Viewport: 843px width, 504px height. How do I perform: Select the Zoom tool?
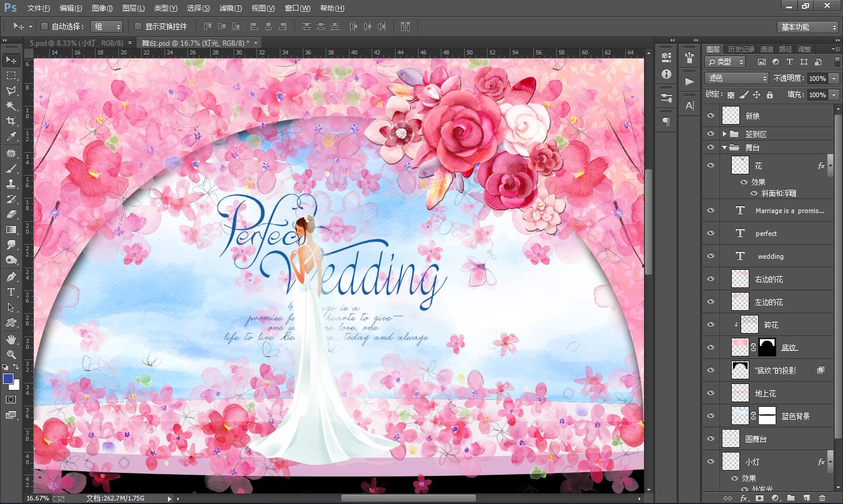coord(11,355)
